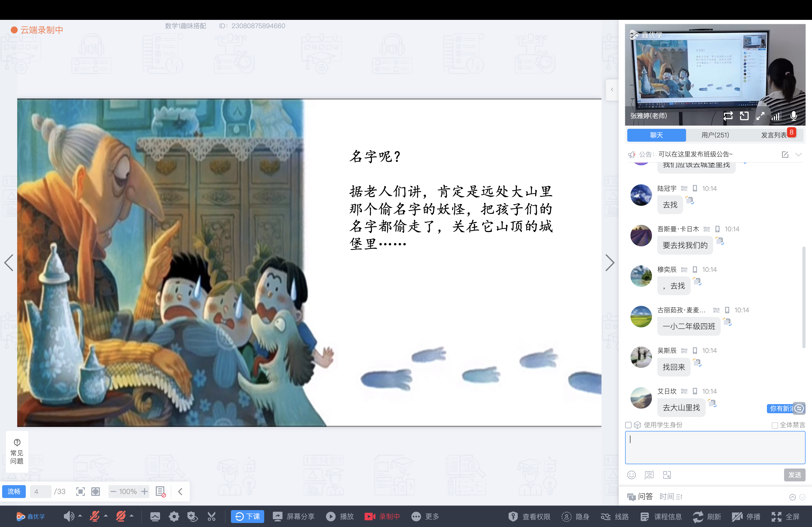Expand the announcement chevron

point(798,154)
